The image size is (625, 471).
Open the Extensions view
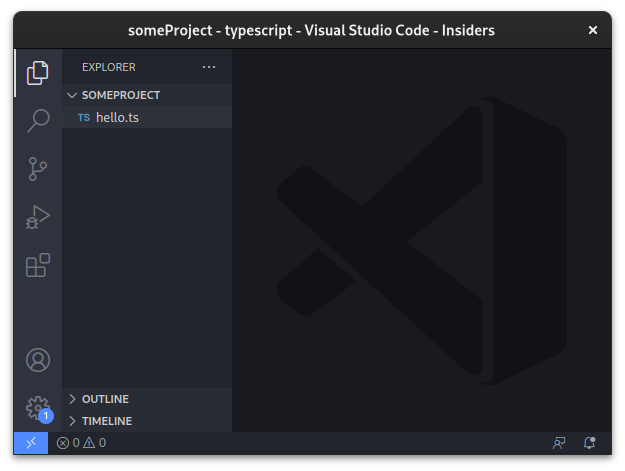click(x=38, y=265)
